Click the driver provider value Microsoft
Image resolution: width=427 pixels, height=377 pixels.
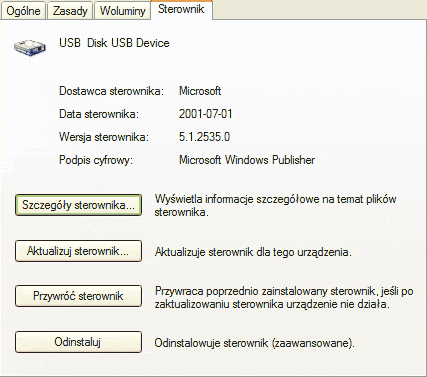click(x=200, y=91)
